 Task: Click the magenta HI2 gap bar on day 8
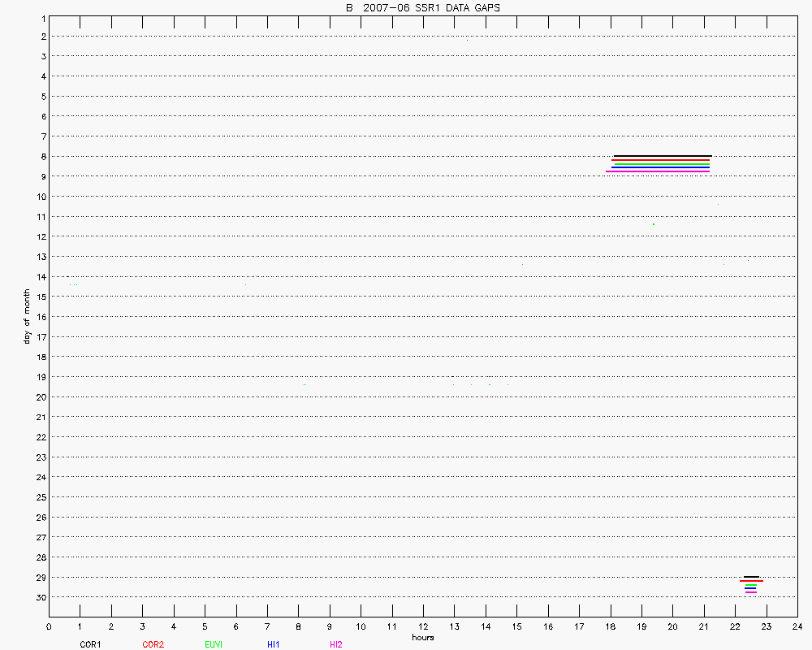pyautogui.click(x=658, y=171)
